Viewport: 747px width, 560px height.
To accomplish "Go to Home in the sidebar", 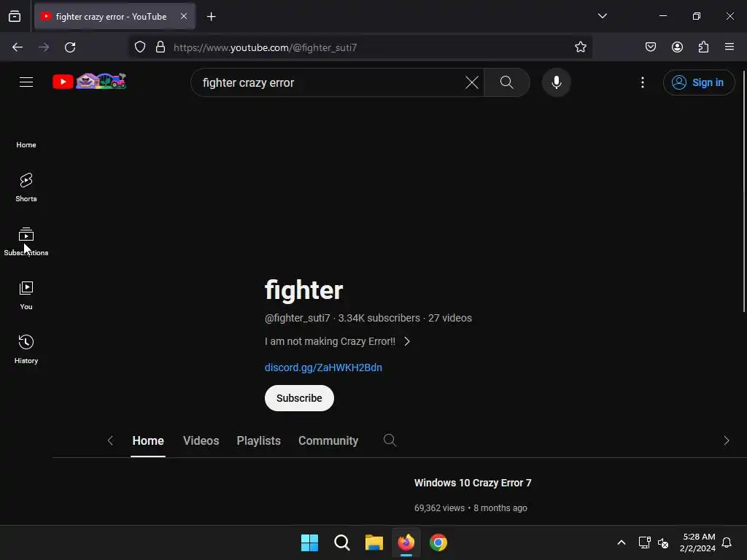I will pyautogui.click(x=26, y=144).
